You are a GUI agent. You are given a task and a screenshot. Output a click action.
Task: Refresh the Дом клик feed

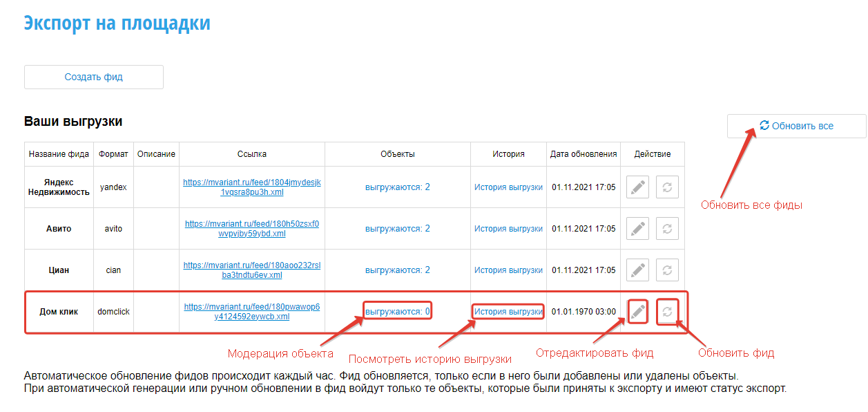[667, 312]
